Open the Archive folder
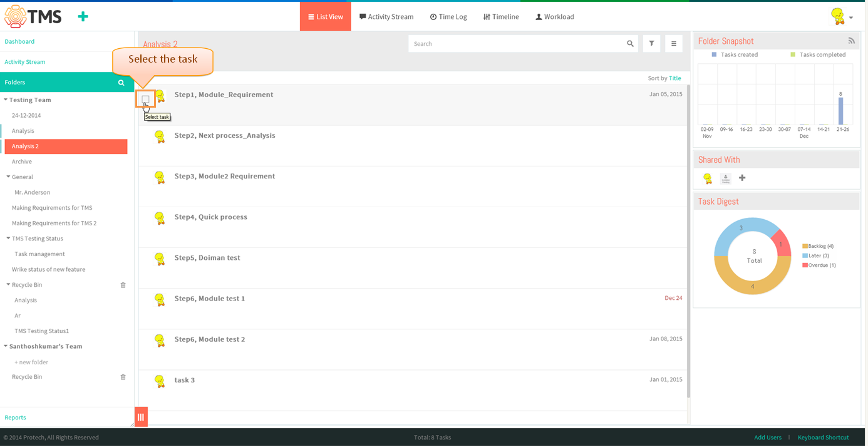This screenshot has height=447, width=868. (x=22, y=162)
